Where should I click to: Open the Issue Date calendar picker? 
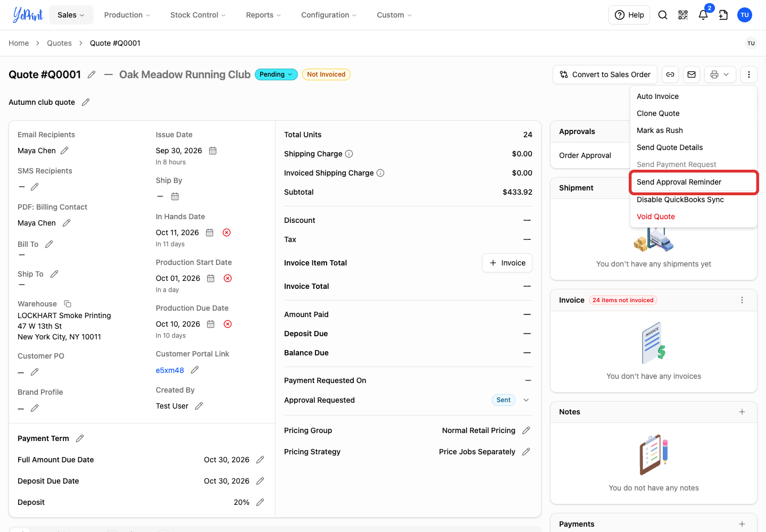(213, 151)
